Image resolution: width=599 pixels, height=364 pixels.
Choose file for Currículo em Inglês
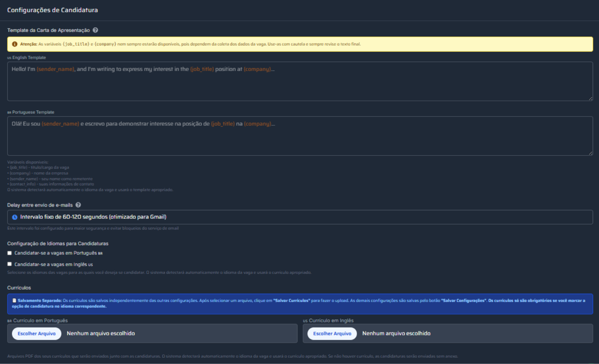[332, 333]
